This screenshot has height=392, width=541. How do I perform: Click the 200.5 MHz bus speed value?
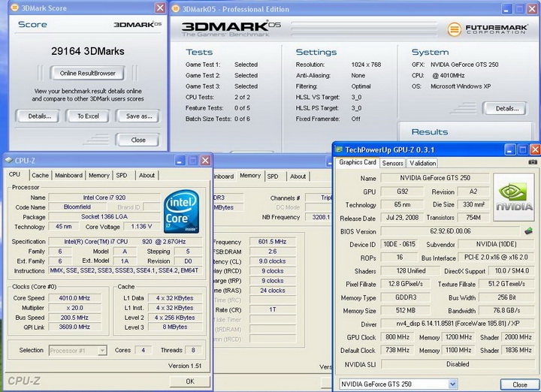(x=74, y=318)
